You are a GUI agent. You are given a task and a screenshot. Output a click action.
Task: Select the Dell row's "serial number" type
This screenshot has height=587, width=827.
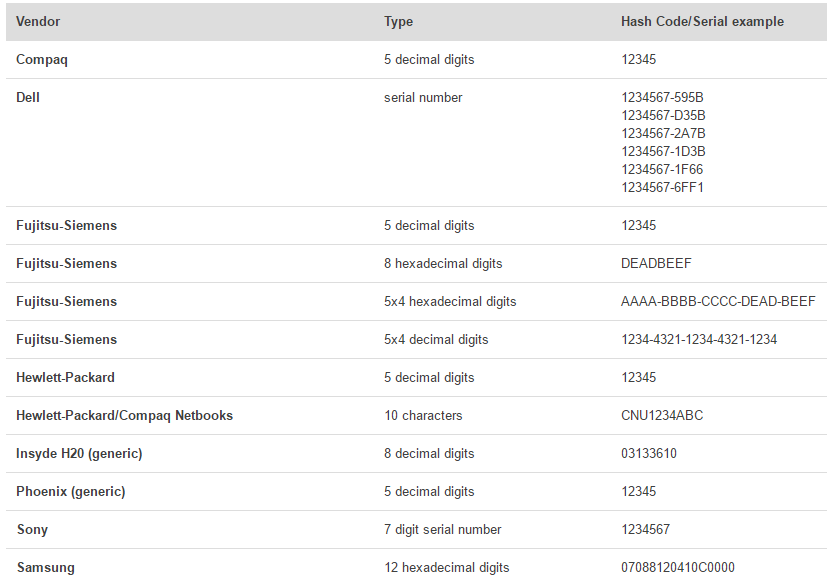[423, 98]
